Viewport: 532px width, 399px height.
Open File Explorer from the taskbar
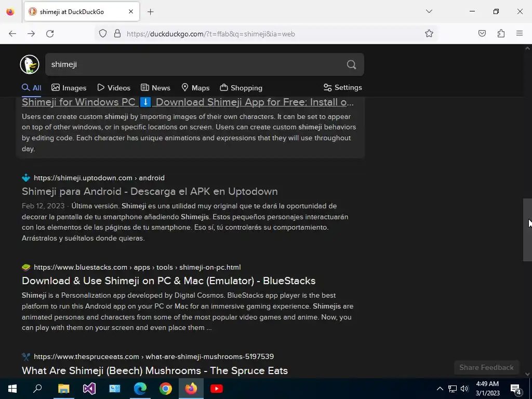(x=63, y=389)
